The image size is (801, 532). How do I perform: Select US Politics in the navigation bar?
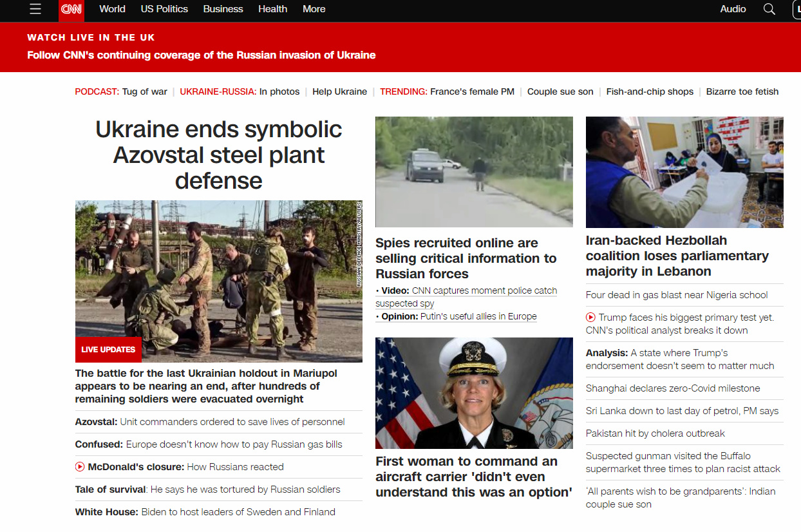pos(164,9)
